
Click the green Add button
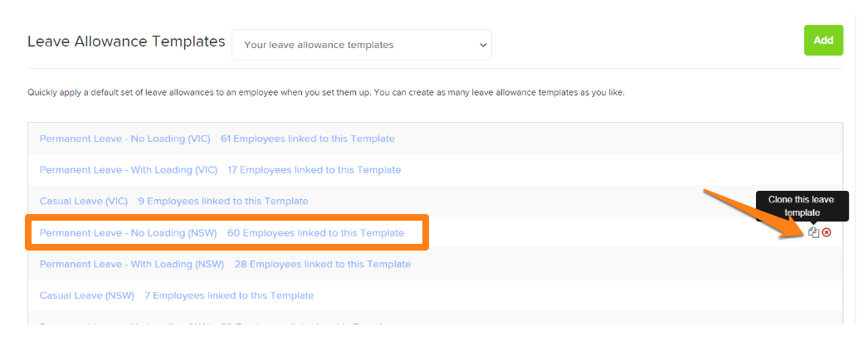tap(823, 41)
